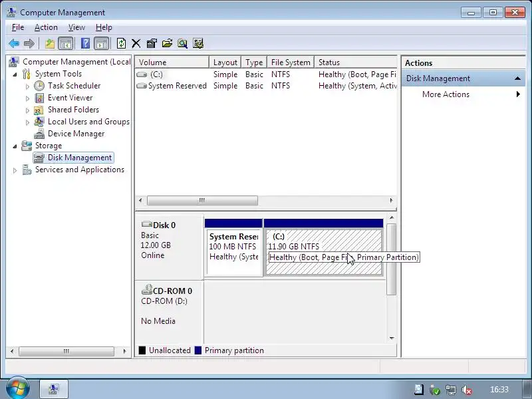
Task: Open the Action menu
Action: tap(46, 27)
